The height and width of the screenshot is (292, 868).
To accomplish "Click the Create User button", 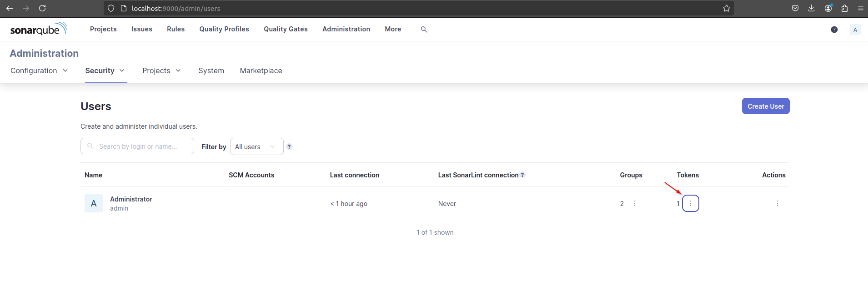I will coord(766,106).
